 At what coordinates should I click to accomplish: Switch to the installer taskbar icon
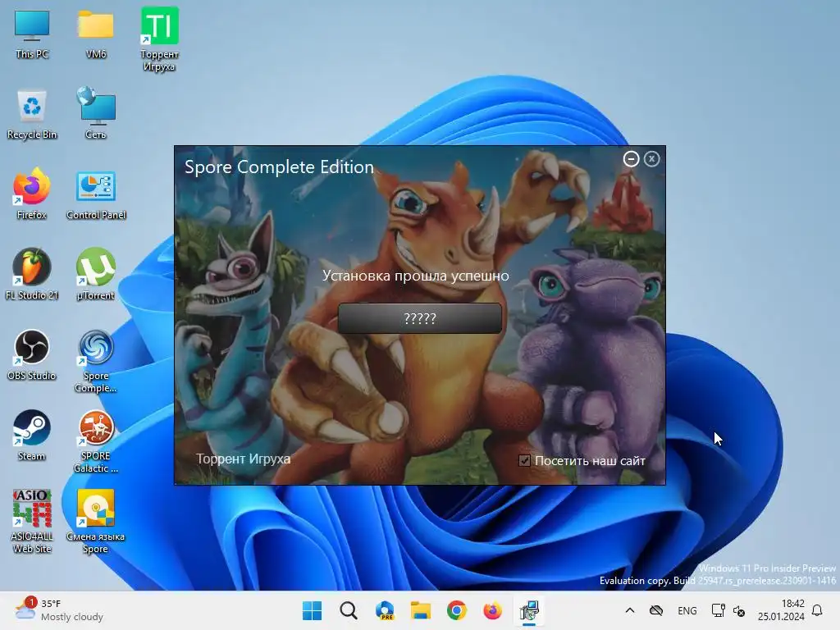click(529, 610)
